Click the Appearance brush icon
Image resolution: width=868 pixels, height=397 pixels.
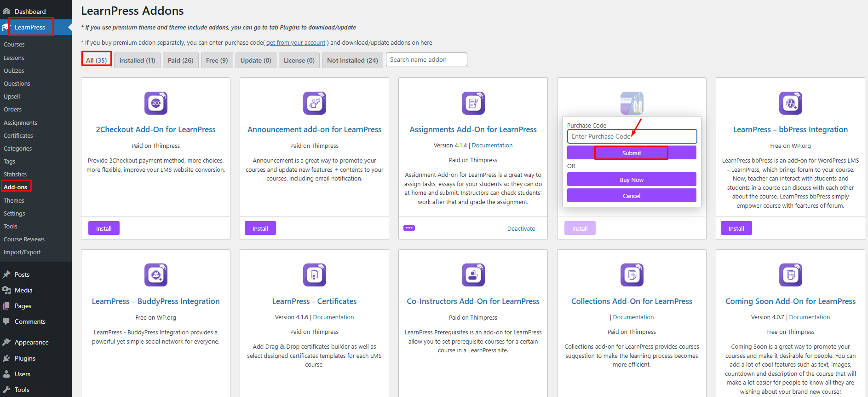coord(6,342)
